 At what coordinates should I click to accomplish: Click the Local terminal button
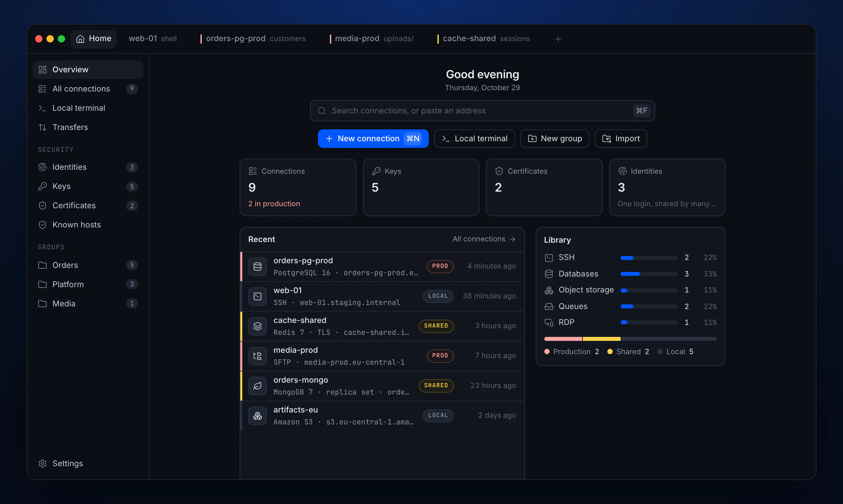[x=474, y=139]
